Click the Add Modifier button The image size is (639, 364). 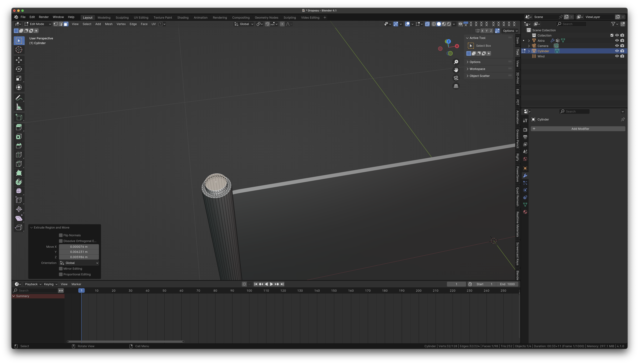pyautogui.click(x=578, y=129)
